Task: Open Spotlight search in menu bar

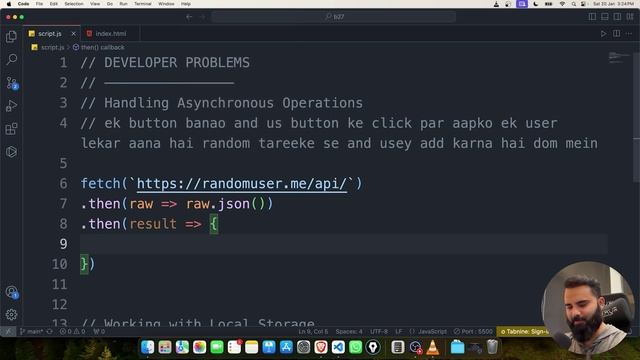Action: (573, 4)
